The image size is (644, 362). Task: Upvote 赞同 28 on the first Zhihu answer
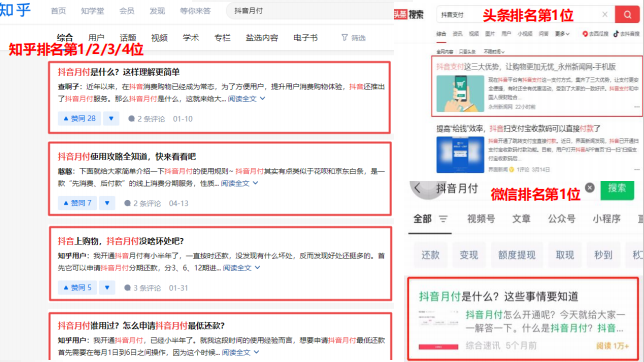(79, 119)
